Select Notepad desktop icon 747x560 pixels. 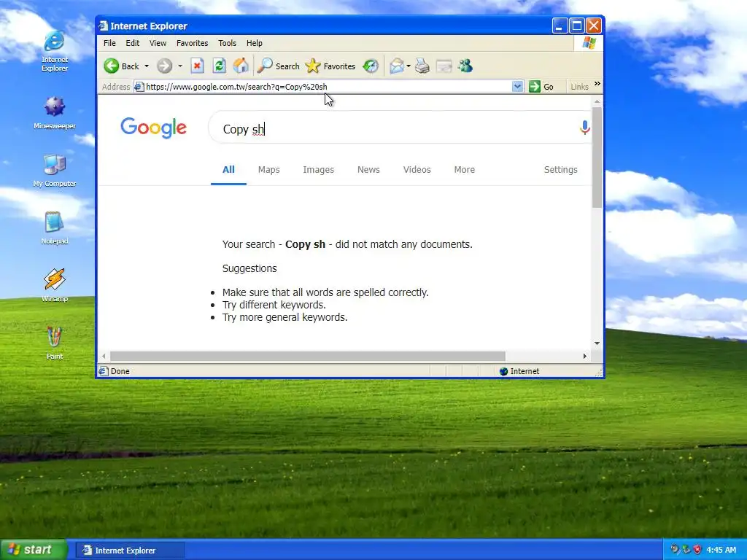tap(54, 228)
